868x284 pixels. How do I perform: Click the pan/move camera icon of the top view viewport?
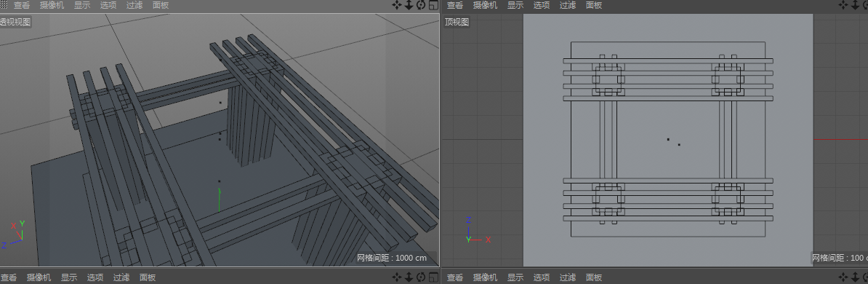pyautogui.click(x=843, y=5)
